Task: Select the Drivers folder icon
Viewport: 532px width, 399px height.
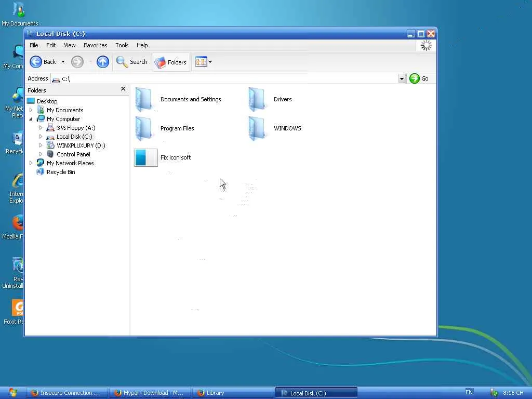Action: click(257, 99)
